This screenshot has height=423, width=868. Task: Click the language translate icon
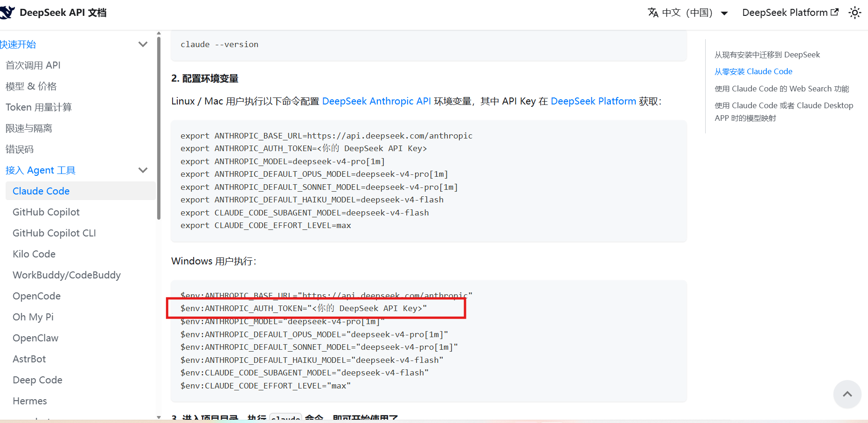[653, 13]
